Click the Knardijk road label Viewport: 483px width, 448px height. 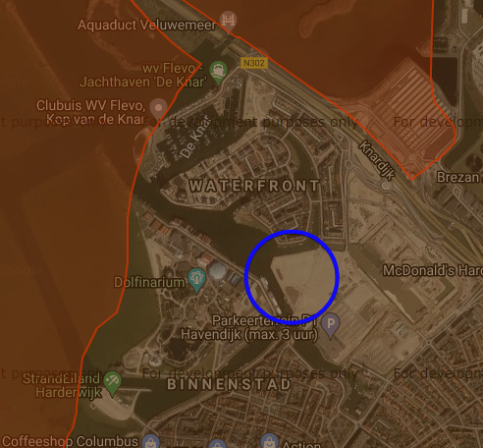pyautogui.click(x=376, y=160)
